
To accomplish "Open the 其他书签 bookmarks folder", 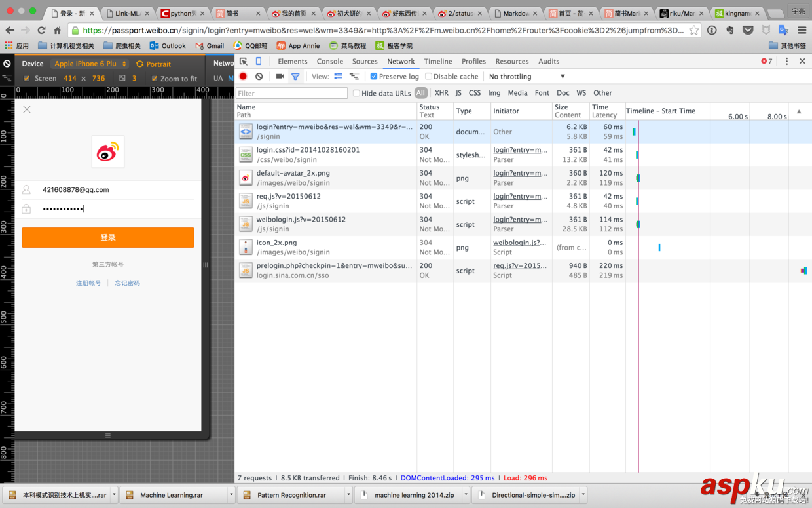I will tap(787, 45).
